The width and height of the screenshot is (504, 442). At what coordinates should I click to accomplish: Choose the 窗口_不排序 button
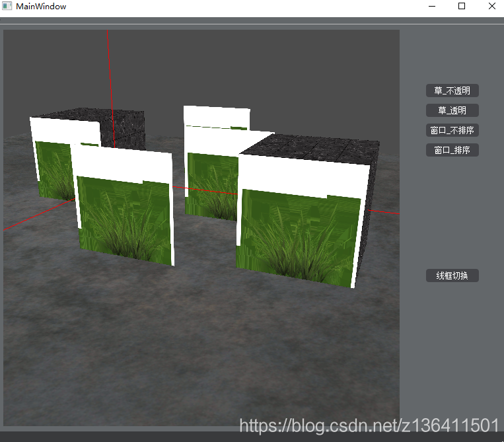click(x=452, y=130)
